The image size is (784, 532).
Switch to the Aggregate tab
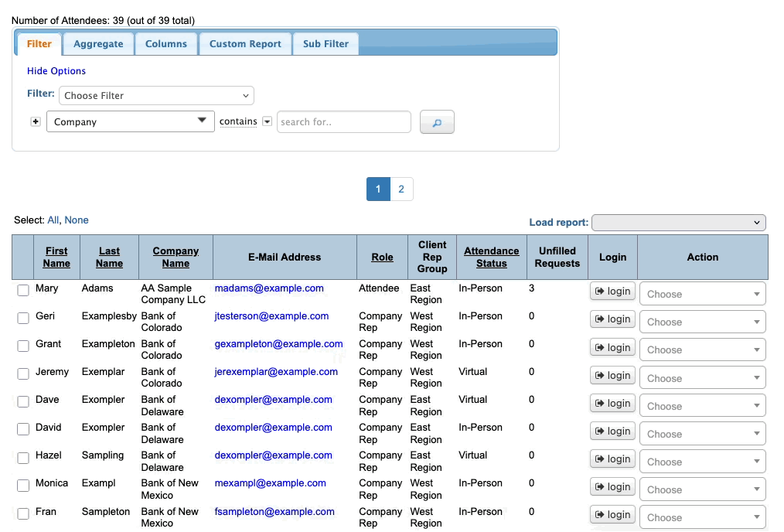98,44
